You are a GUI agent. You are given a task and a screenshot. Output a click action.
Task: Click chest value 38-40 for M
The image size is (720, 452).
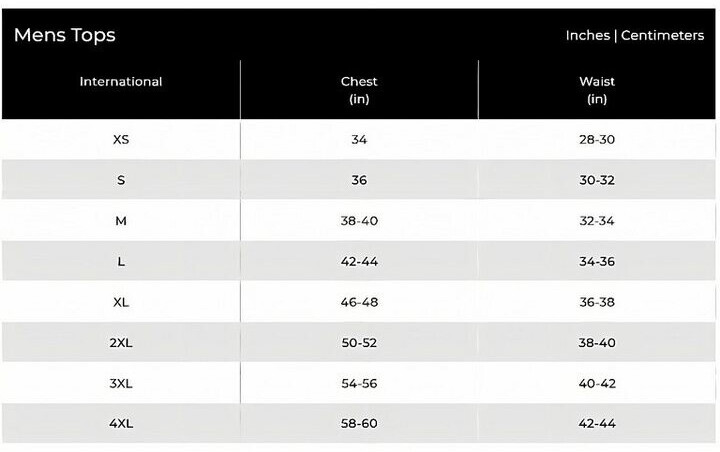tap(359, 221)
